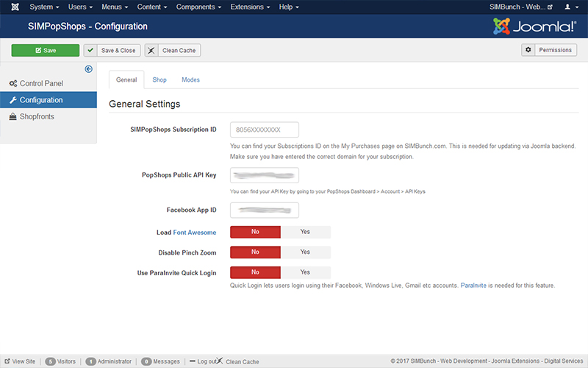588x368 pixels.
Task: Set Disable Pinch Zoom to No
Action: 255,252
